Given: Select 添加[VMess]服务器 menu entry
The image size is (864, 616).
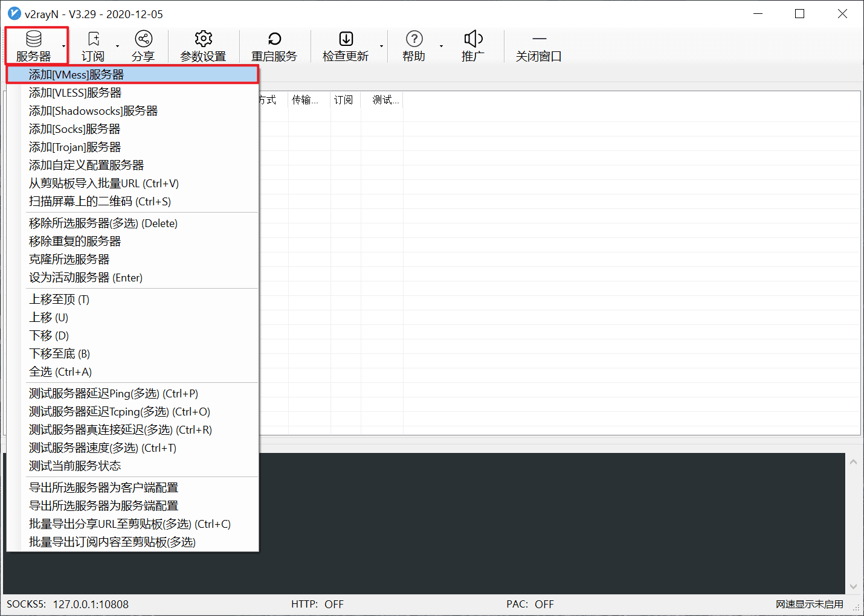Looking at the screenshot, I should coord(132,74).
